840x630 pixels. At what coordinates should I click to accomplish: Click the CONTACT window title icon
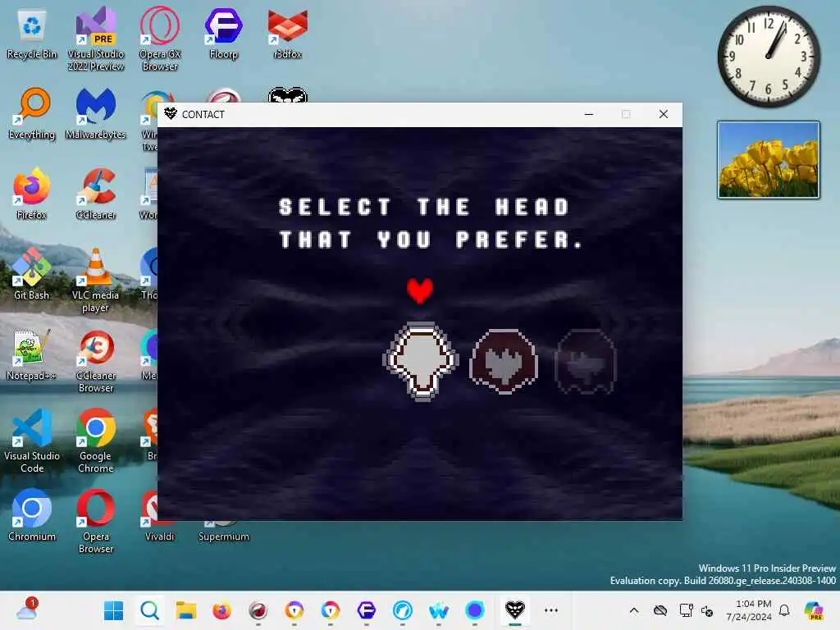point(171,113)
